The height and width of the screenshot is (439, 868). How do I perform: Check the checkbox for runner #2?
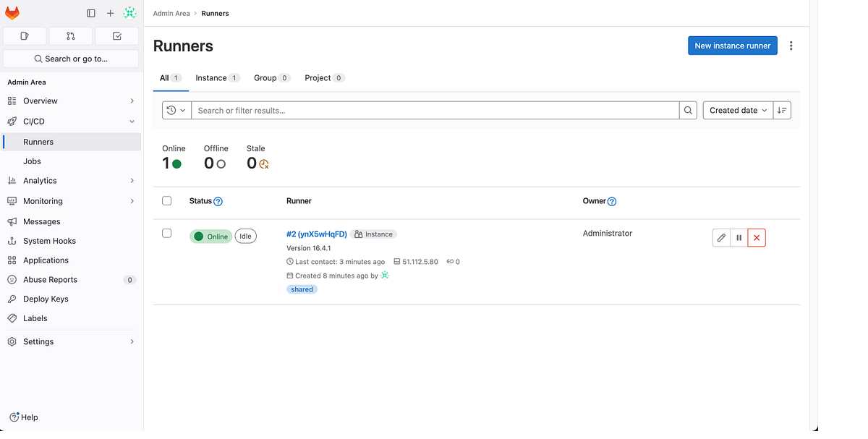tap(166, 233)
